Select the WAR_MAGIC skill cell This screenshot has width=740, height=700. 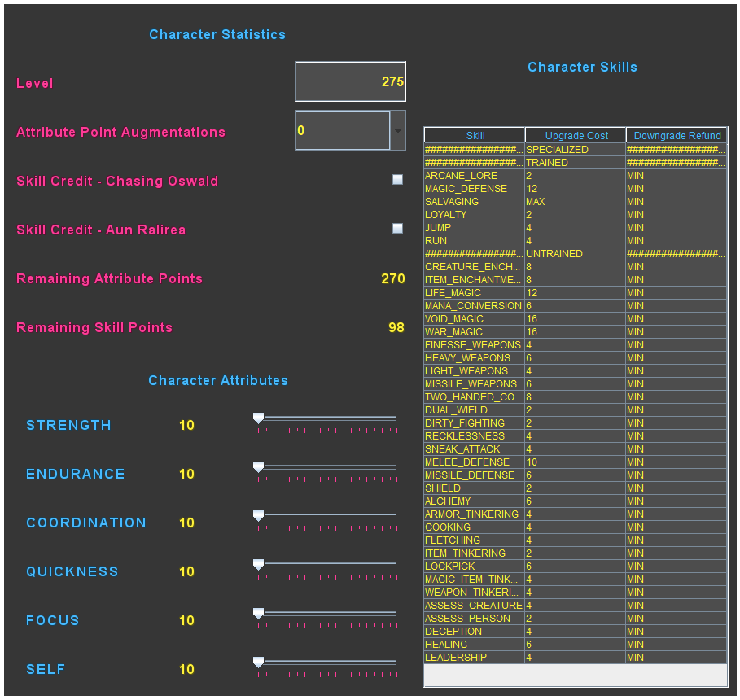click(x=475, y=332)
